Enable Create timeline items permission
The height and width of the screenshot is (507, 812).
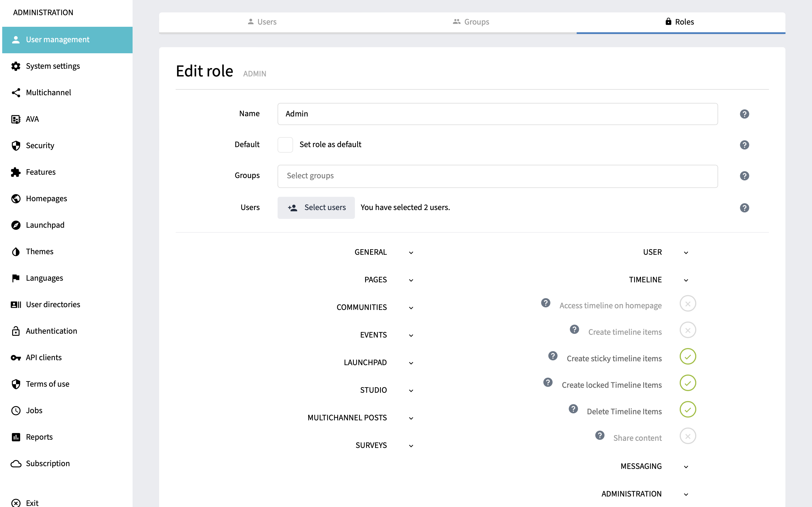point(688,330)
